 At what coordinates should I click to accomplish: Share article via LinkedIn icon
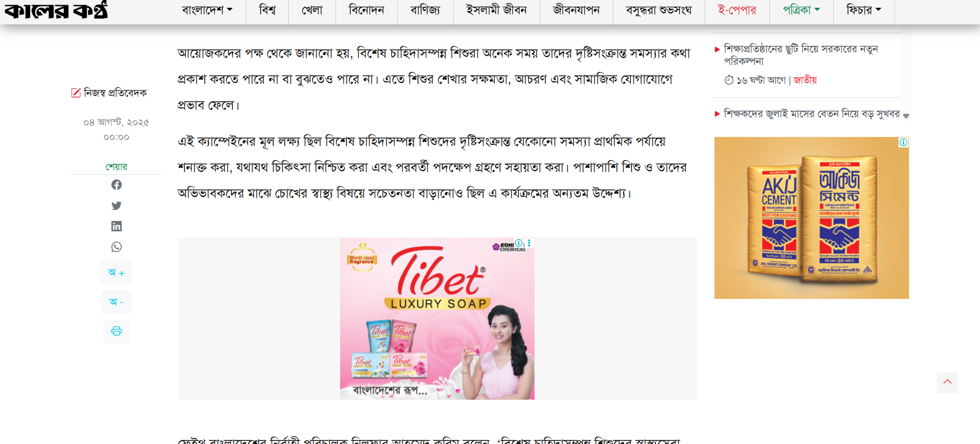coord(117,226)
